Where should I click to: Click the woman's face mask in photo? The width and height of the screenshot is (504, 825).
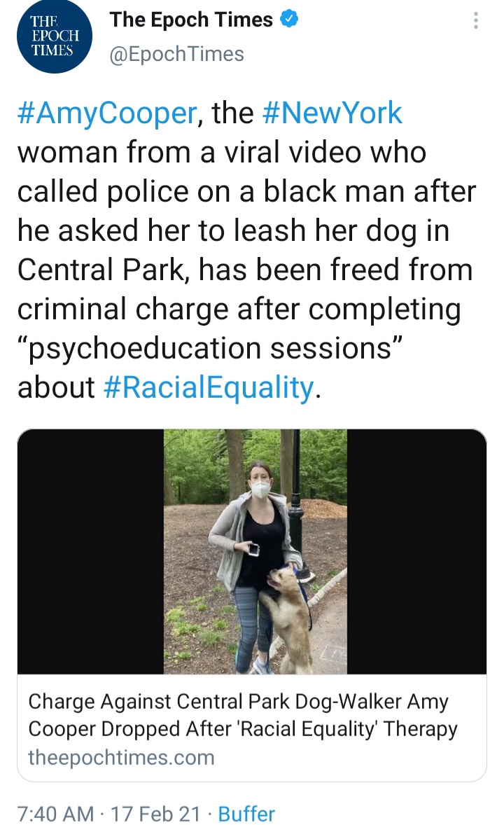coord(261,490)
